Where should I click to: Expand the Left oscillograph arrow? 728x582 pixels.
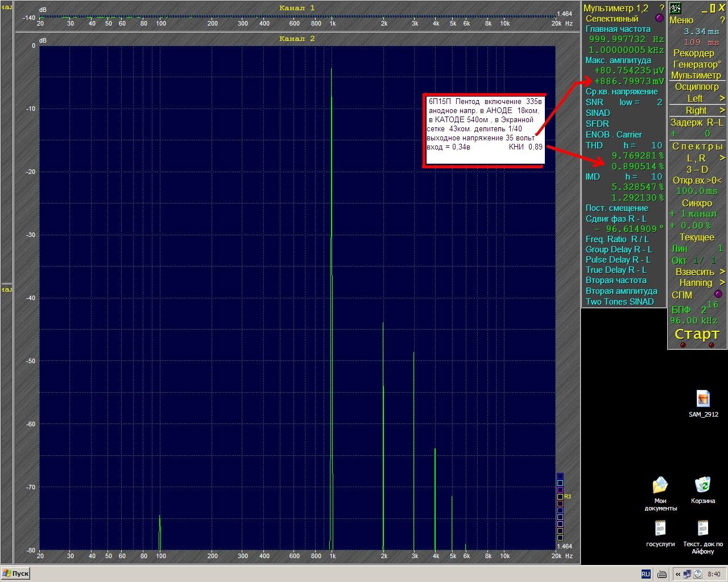722,98
